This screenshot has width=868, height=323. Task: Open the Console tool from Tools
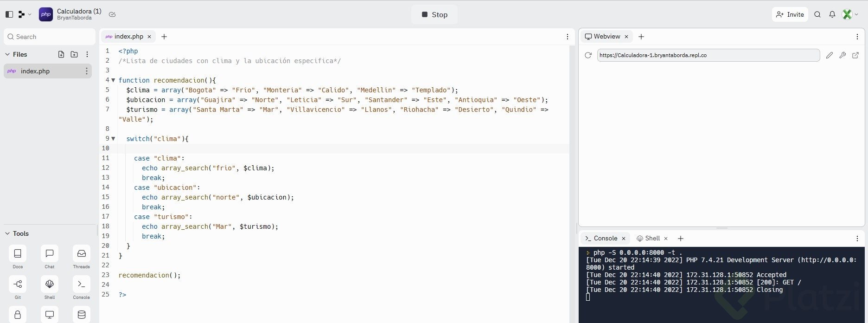pyautogui.click(x=81, y=284)
